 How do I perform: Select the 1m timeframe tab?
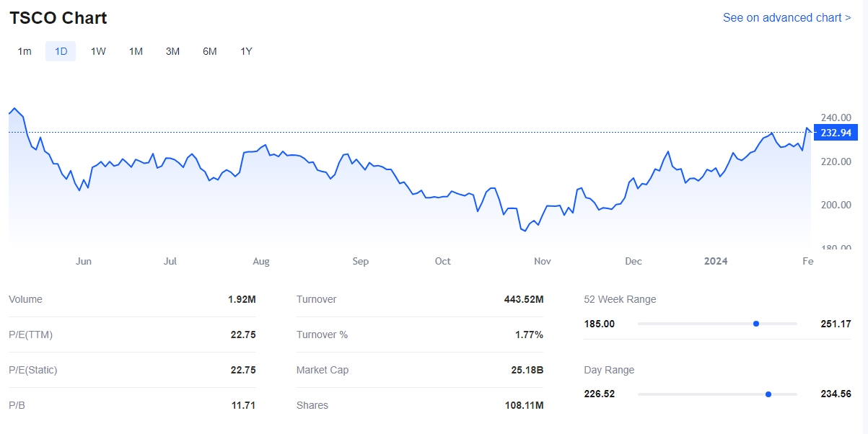tap(25, 51)
